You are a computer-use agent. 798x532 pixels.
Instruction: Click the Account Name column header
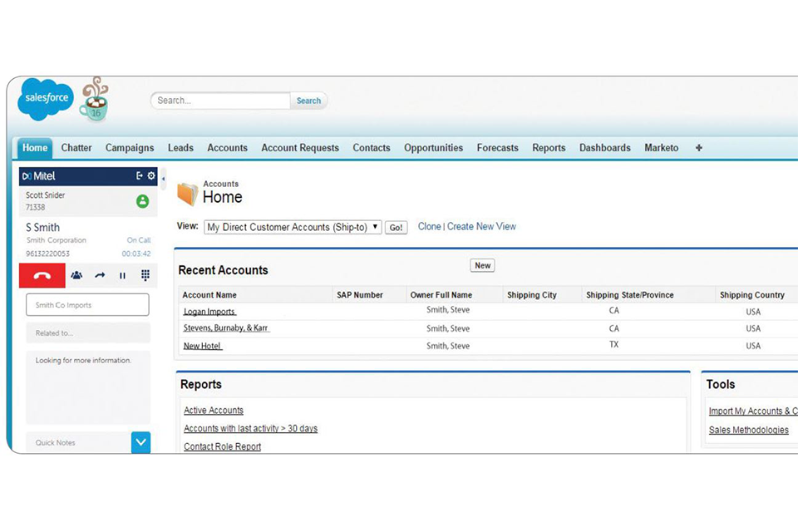pos(209,295)
